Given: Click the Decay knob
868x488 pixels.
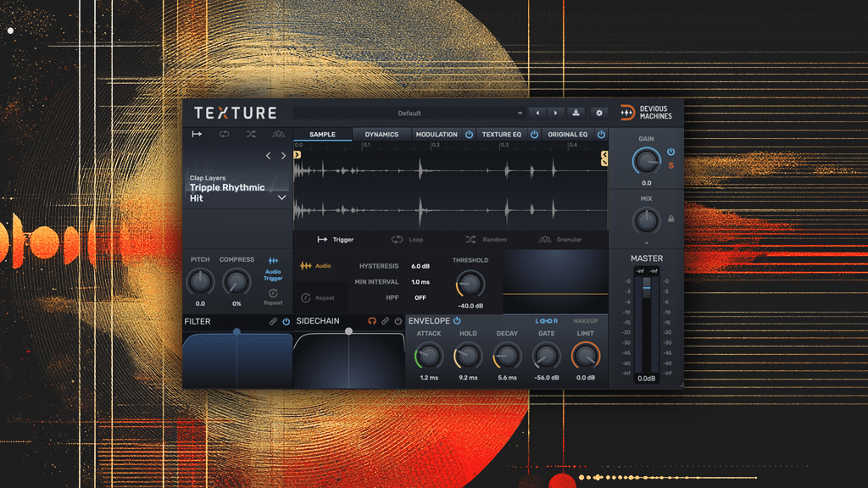Looking at the screenshot, I should tap(507, 357).
